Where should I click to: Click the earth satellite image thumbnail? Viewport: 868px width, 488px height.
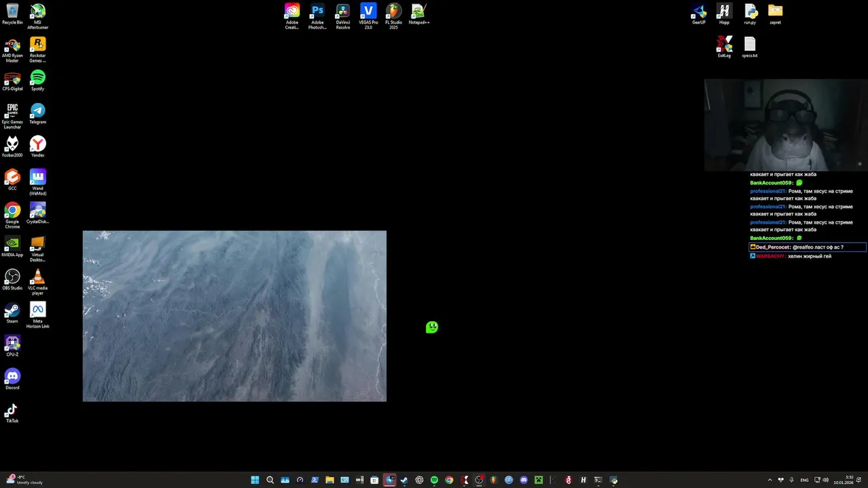pos(235,316)
